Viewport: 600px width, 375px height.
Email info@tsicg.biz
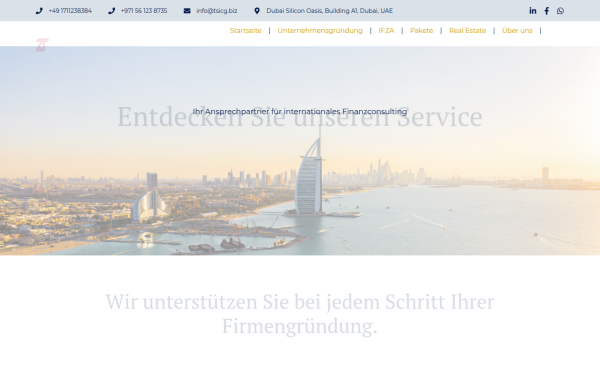point(217,11)
